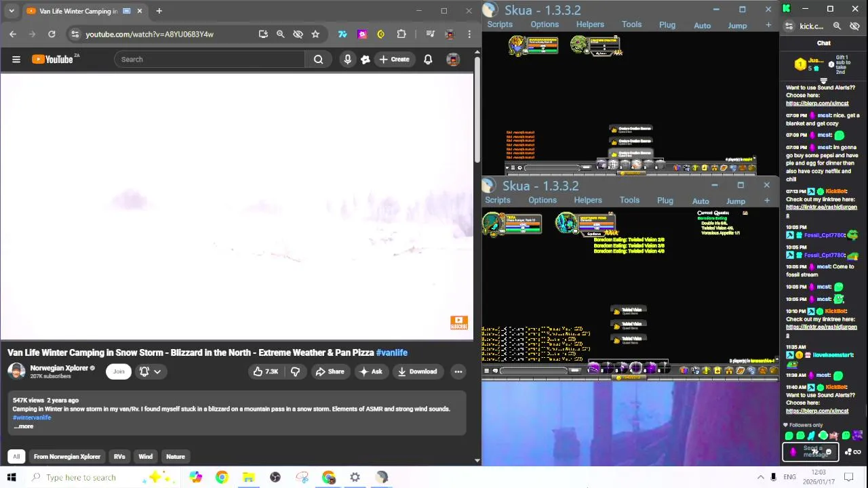868x488 pixels.
Task: Click the YouTube search magnifier button
Action: click(x=318, y=60)
